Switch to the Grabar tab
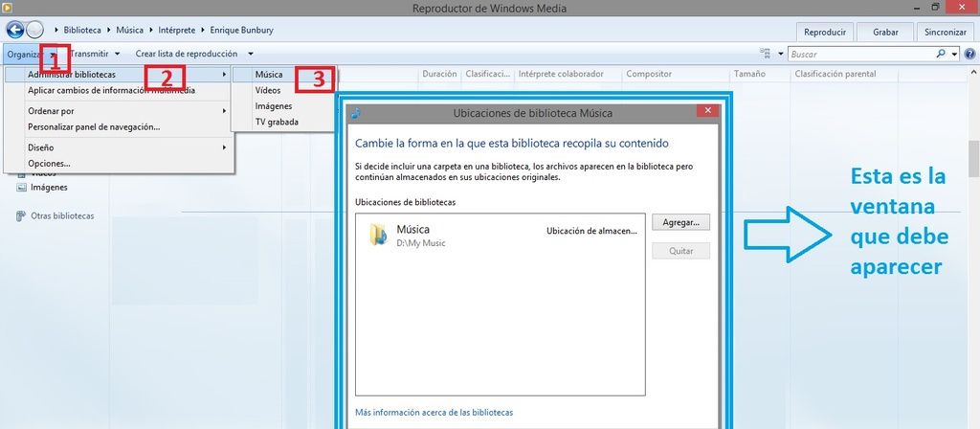This screenshot has width=980, height=429. (x=885, y=32)
